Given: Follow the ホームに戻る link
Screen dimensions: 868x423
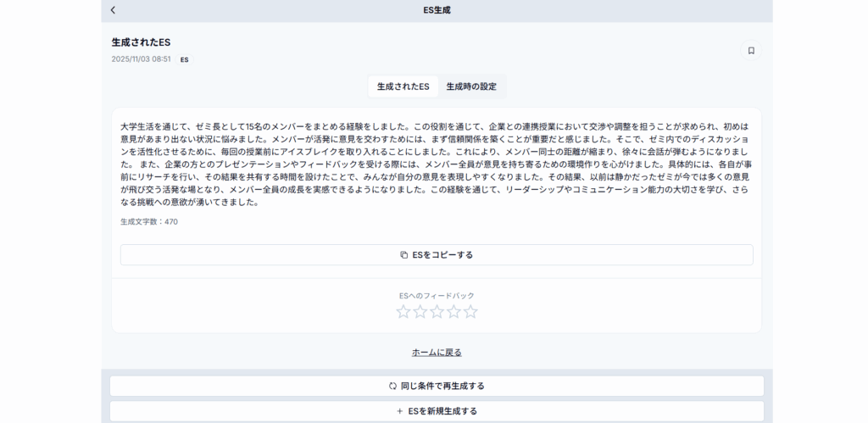Looking at the screenshot, I should 437,352.
